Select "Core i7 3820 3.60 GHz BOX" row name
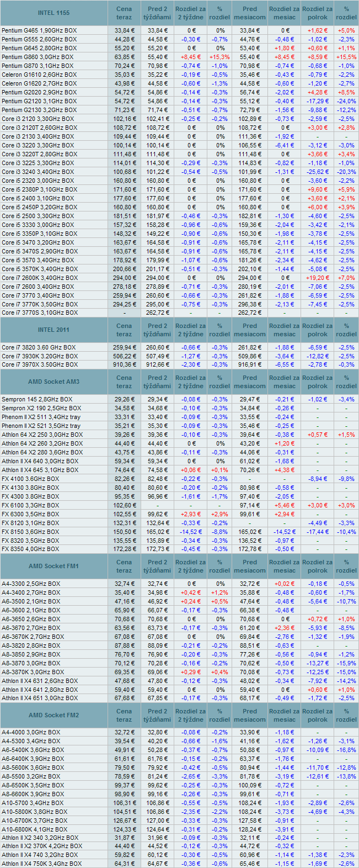The width and height of the screenshot is (359, 868). (39, 347)
